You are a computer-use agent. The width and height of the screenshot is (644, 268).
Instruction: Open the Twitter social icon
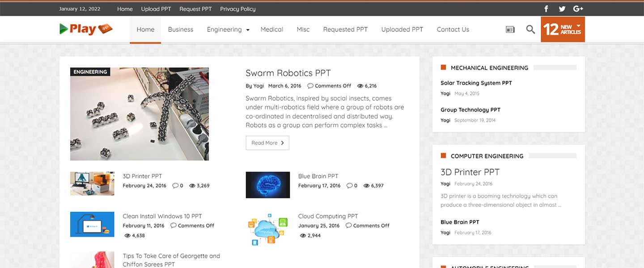coord(562,9)
